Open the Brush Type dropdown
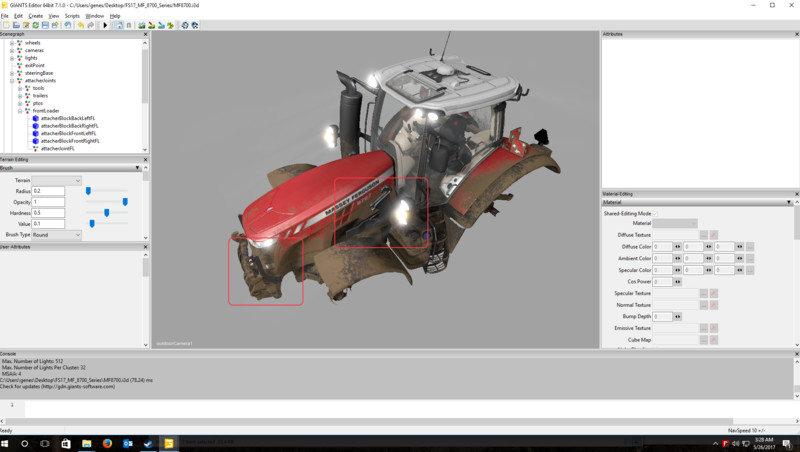Screen dimensions: 800x452 tap(56, 235)
